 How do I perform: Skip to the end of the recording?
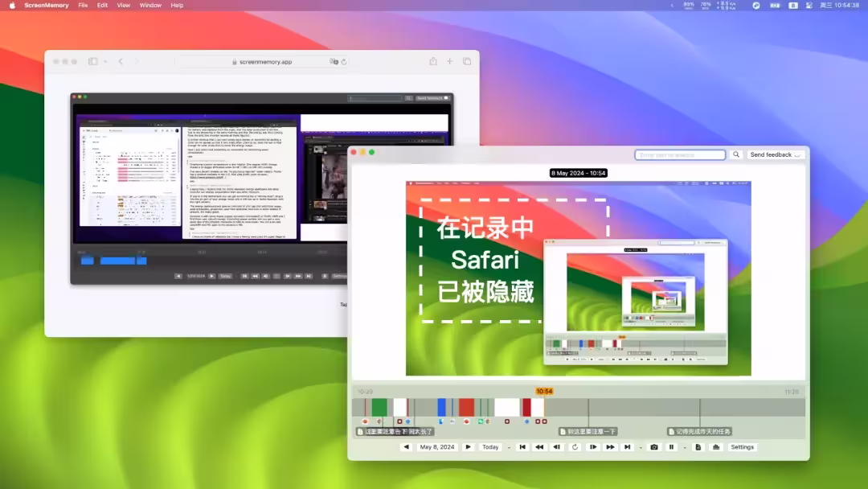[627, 447]
